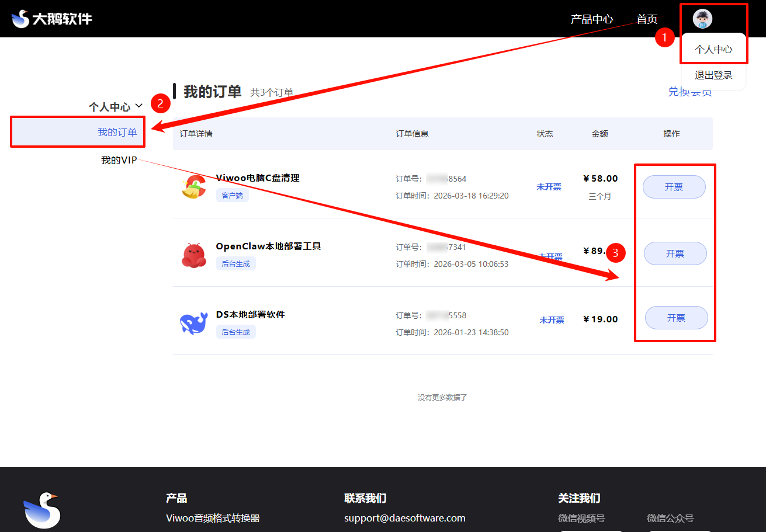766x532 pixels.
Task: Click 未开票 status of the ¥19.00 order
Action: point(552,320)
